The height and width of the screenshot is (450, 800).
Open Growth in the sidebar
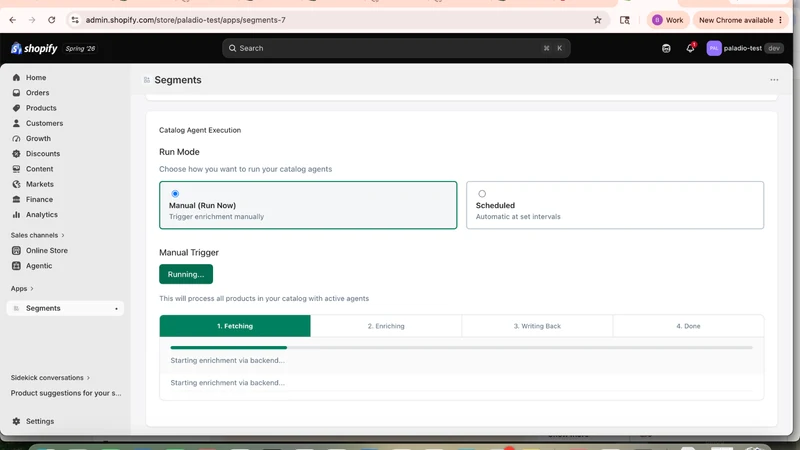coord(38,139)
